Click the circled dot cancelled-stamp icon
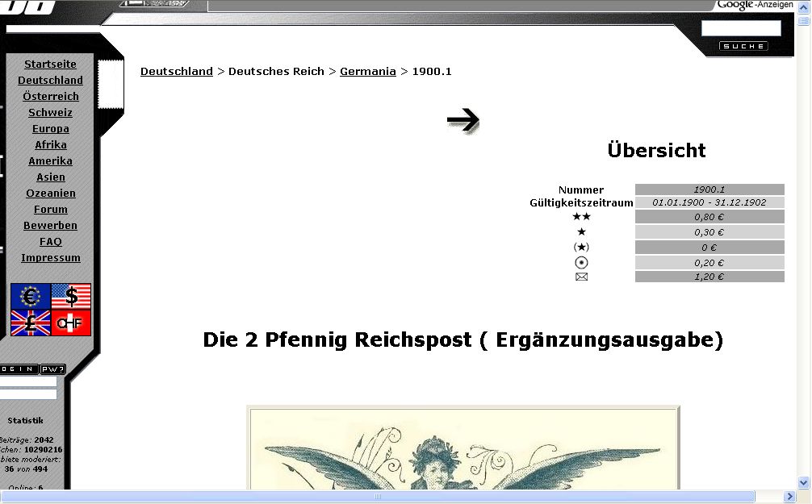812x504 pixels. [581, 262]
